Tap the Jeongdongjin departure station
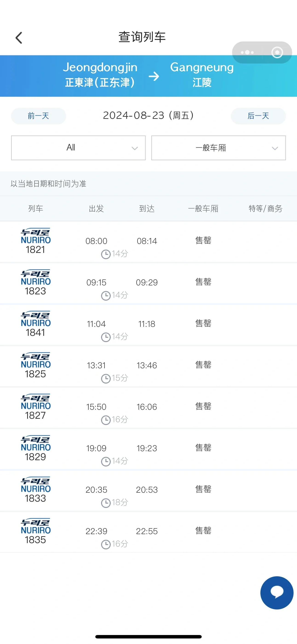This screenshot has width=297, height=644. point(100,75)
